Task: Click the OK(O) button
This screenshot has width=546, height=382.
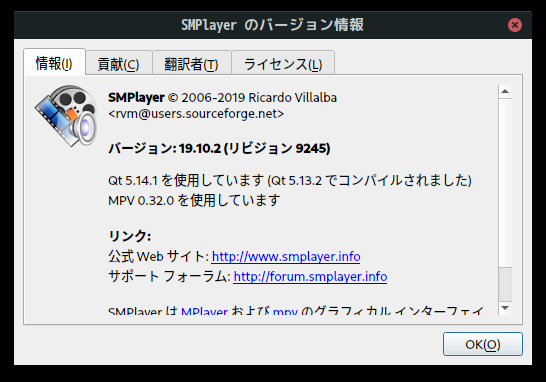Action: tap(483, 344)
